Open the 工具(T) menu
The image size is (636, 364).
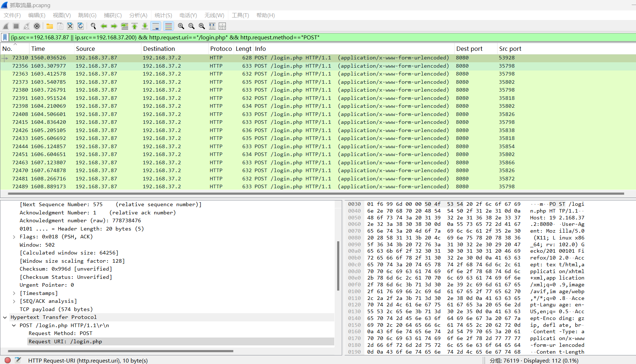(240, 15)
